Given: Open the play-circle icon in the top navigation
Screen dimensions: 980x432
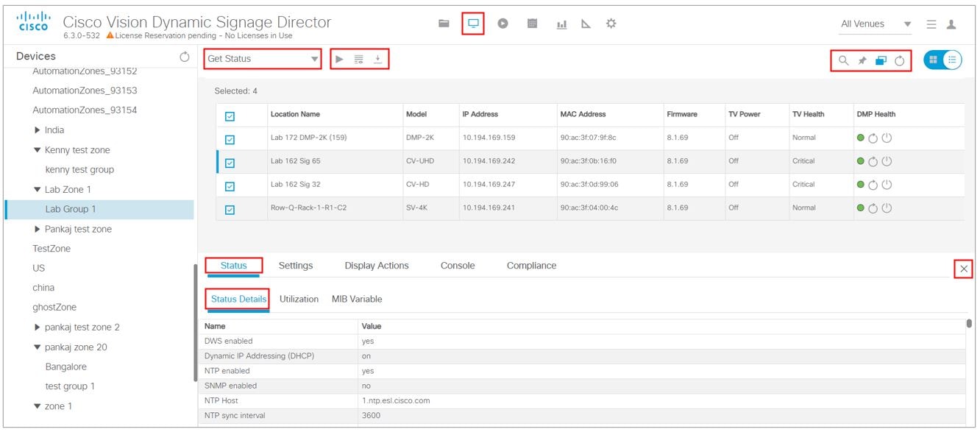Looking at the screenshot, I should click(503, 24).
